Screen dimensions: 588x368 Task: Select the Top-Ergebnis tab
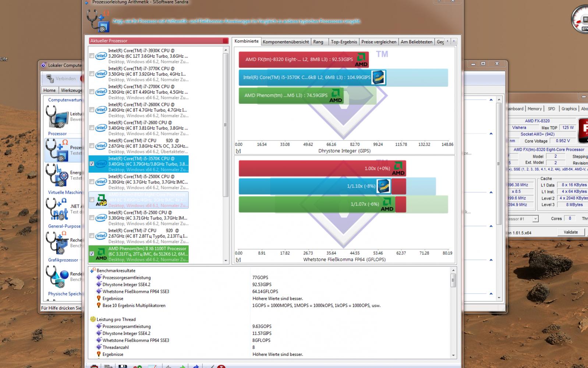point(344,42)
